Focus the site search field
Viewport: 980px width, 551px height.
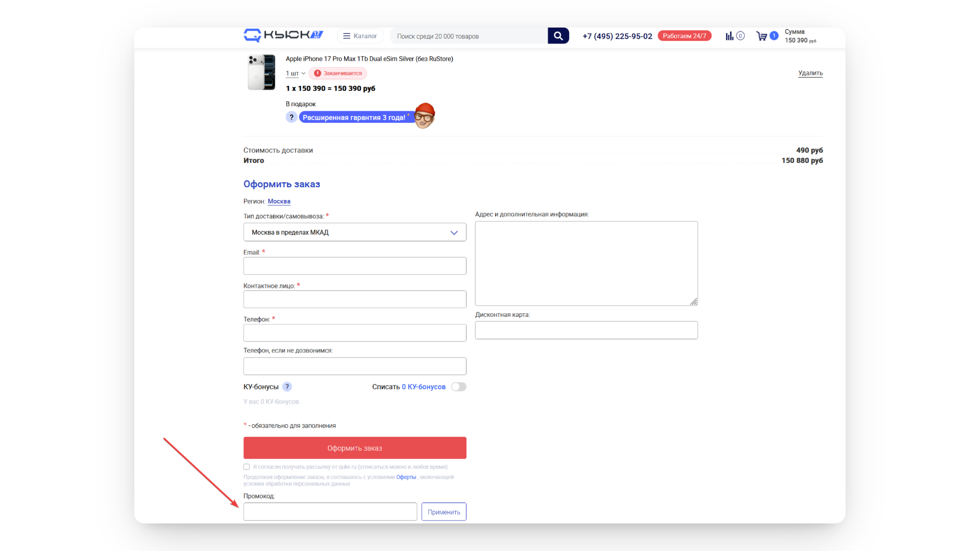(470, 36)
